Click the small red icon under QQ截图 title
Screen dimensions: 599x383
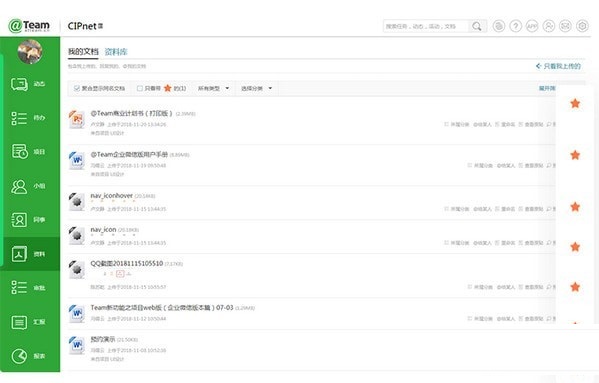pos(120,273)
